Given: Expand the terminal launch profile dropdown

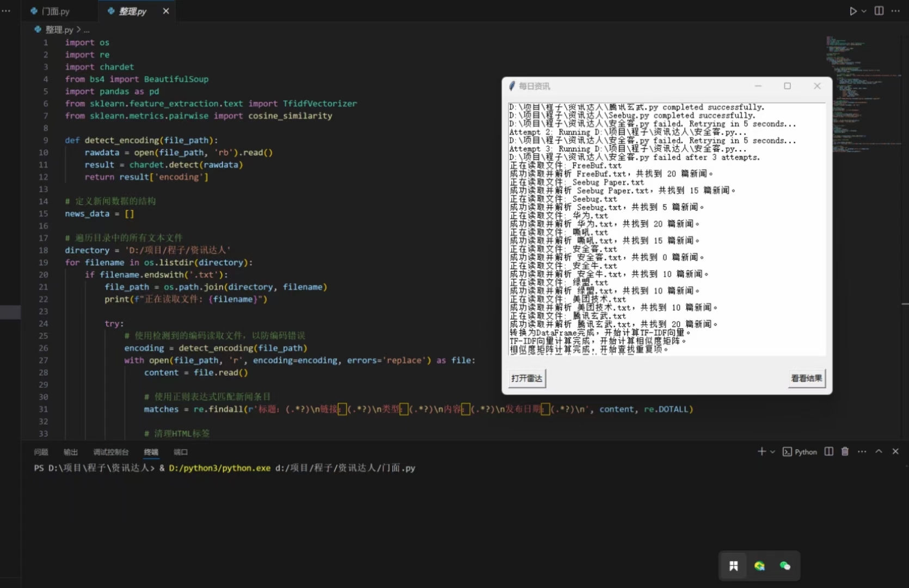Looking at the screenshot, I should click(x=772, y=451).
